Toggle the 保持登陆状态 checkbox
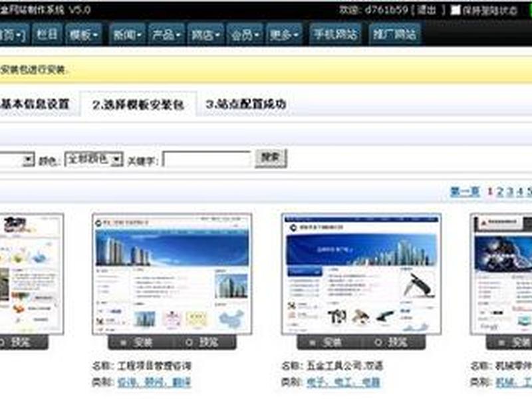 point(456,10)
